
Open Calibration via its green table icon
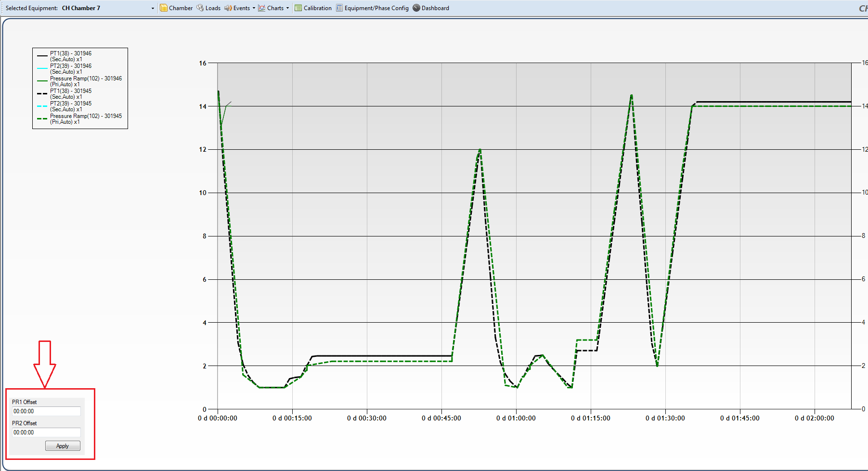298,8
